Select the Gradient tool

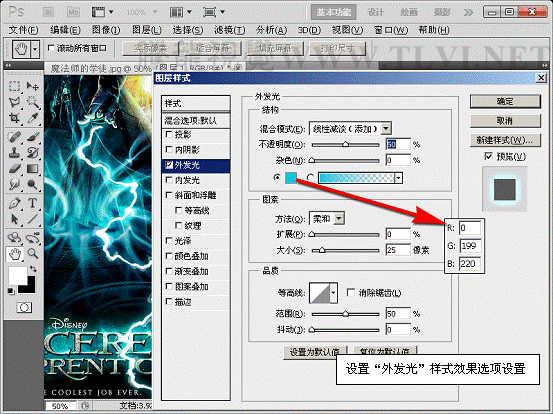(x=33, y=169)
